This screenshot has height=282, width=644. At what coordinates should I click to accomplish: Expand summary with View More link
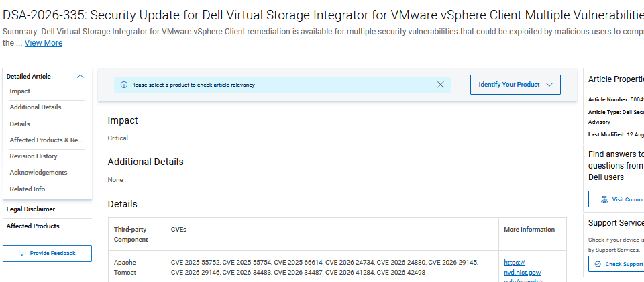pos(44,43)
